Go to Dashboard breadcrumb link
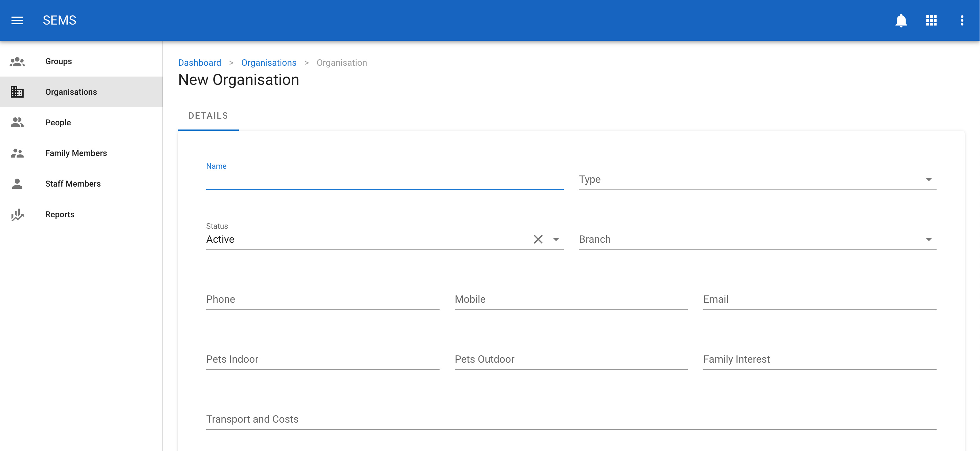Screen dimensions: 980x451 199,63
